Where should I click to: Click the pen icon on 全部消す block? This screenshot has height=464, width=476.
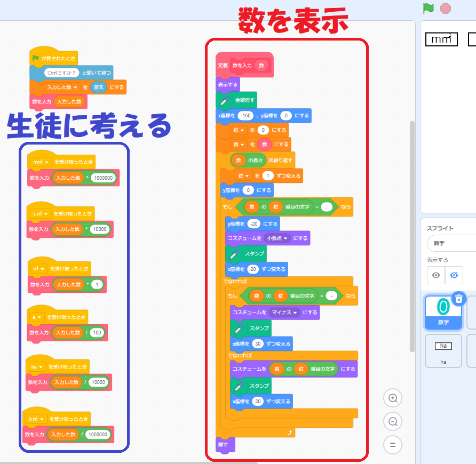click(225, 100)
